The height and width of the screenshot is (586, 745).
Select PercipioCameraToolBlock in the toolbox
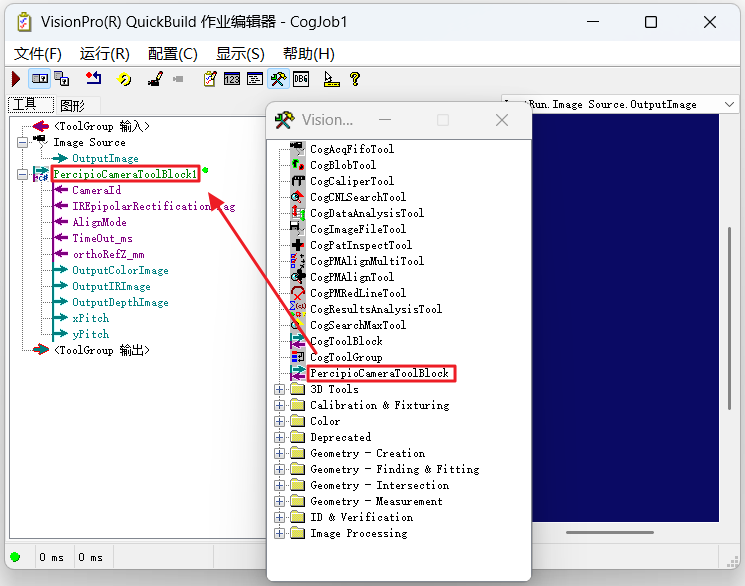click(379, 374)
